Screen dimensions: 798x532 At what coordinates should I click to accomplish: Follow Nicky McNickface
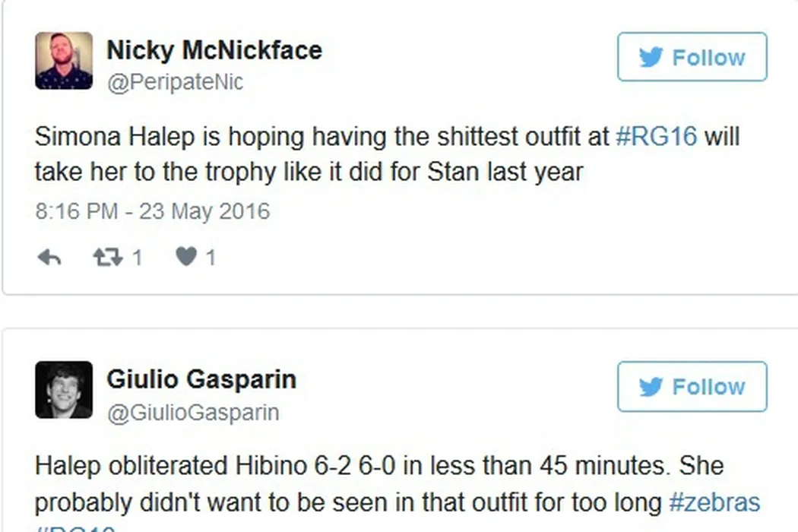pos(692,57)
